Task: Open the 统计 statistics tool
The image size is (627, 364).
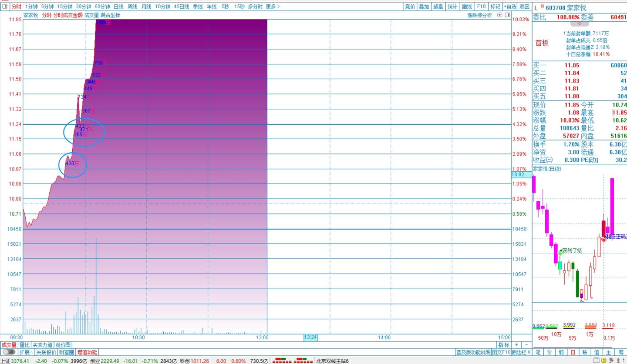Action: coord(452,7)
